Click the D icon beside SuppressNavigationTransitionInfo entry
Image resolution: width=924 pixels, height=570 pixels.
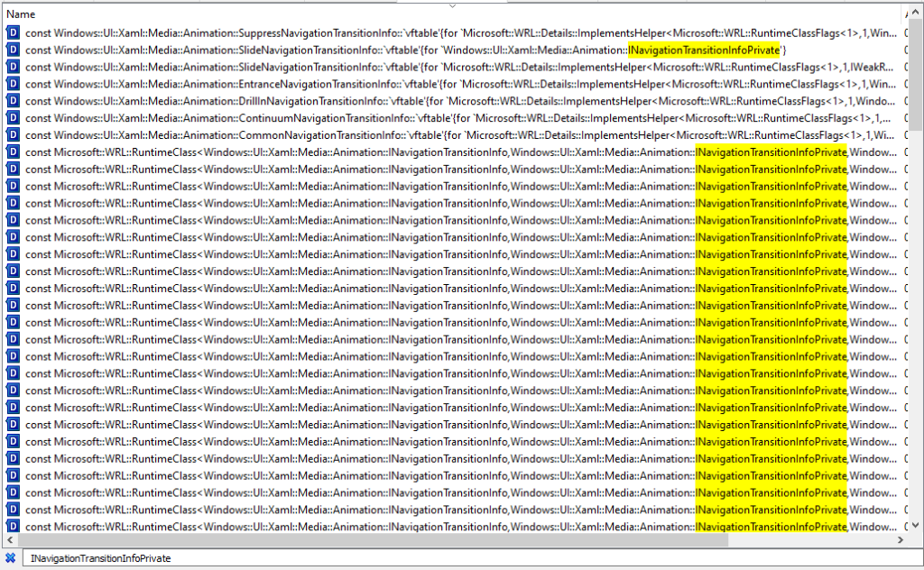pos(14,32)
